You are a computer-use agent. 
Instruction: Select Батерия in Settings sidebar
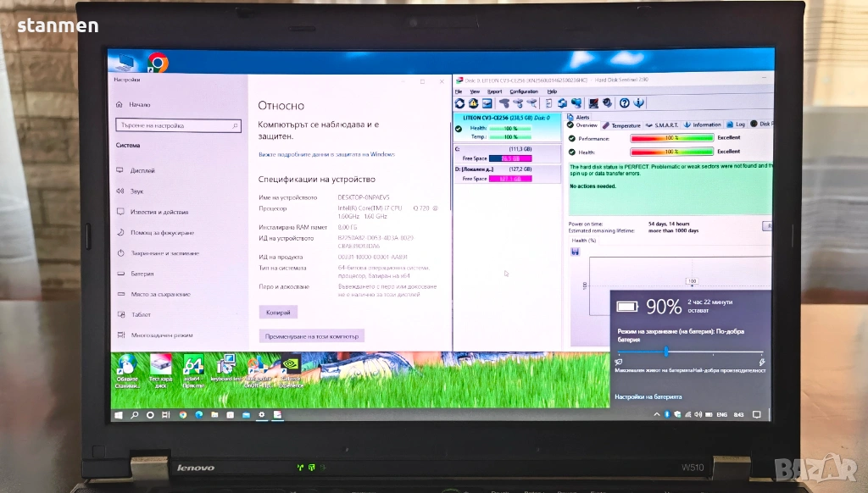(135, 274)
